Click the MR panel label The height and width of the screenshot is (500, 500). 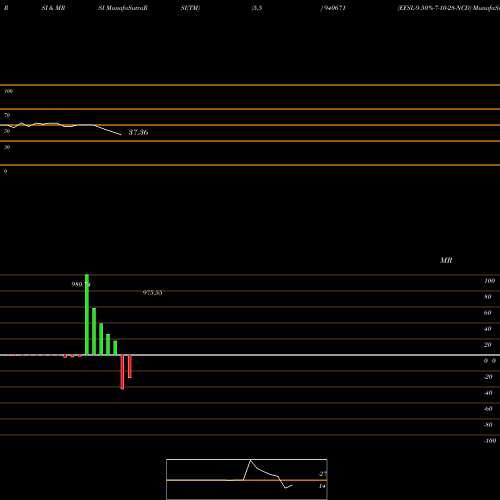point(446,260)
